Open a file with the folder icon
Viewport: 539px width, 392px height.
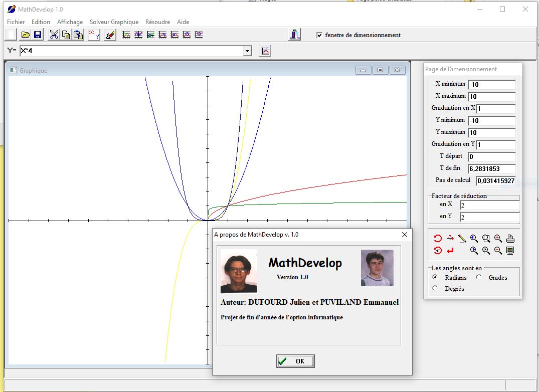25,35
